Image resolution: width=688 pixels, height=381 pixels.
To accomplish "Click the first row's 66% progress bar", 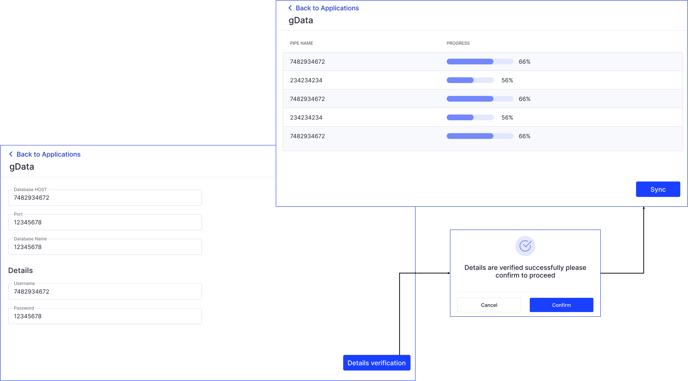I will pos(480,62).
